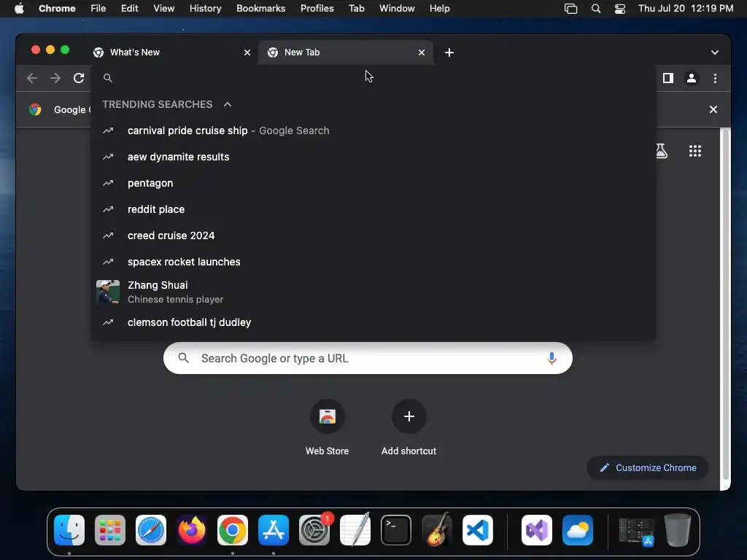Open the profile avatar icon
This screenshot has width=747, height=560.
692,78
